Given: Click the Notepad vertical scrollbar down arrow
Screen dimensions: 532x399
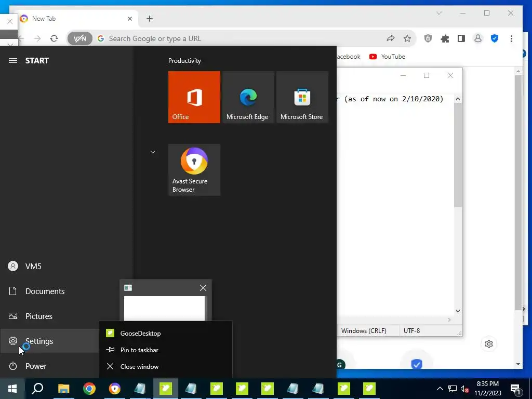Looking at the screenshot, I should click(x=458, y=311).
